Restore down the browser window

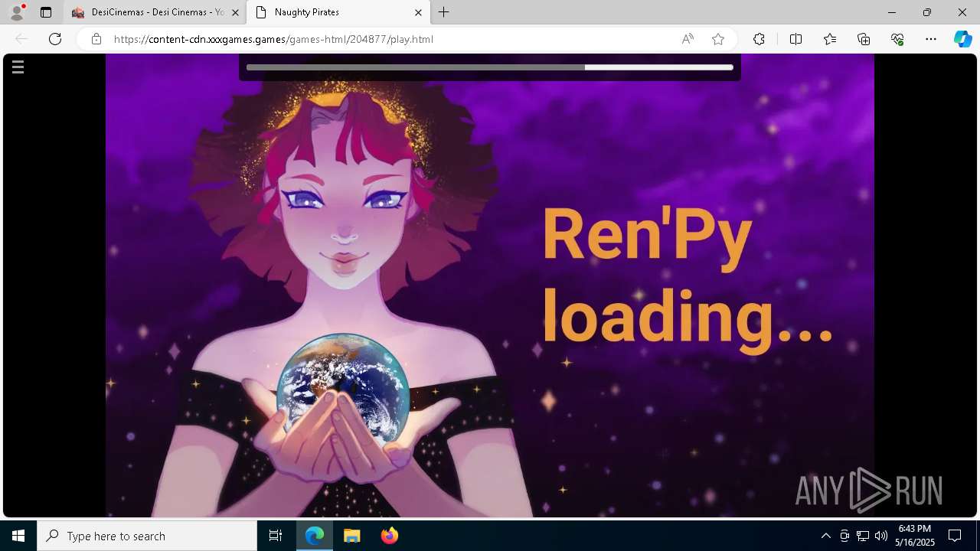(x=927, y=12)
